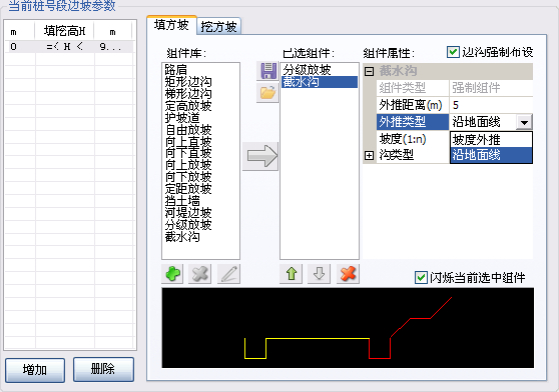Switch to the 挖方坡 tab
The height and width of the screenshot is (392, 559).
218,27
